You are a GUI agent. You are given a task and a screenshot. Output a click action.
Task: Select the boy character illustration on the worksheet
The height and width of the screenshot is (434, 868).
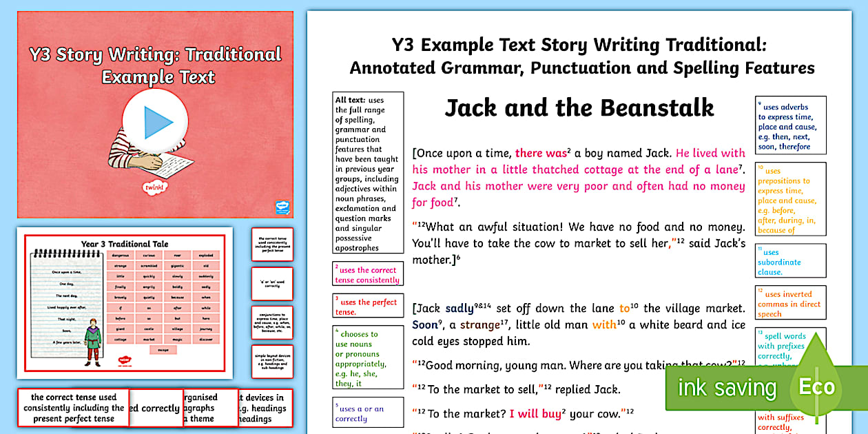coord(93,340)
